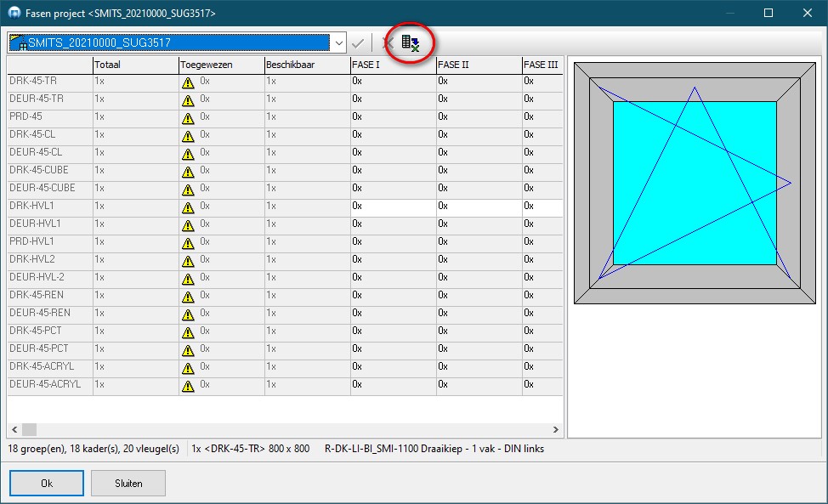Click the FASE II cell in PRD-45 row
The height and width of the screenshot is (504, 828).
pyautogui.click(x=479, y=119)
